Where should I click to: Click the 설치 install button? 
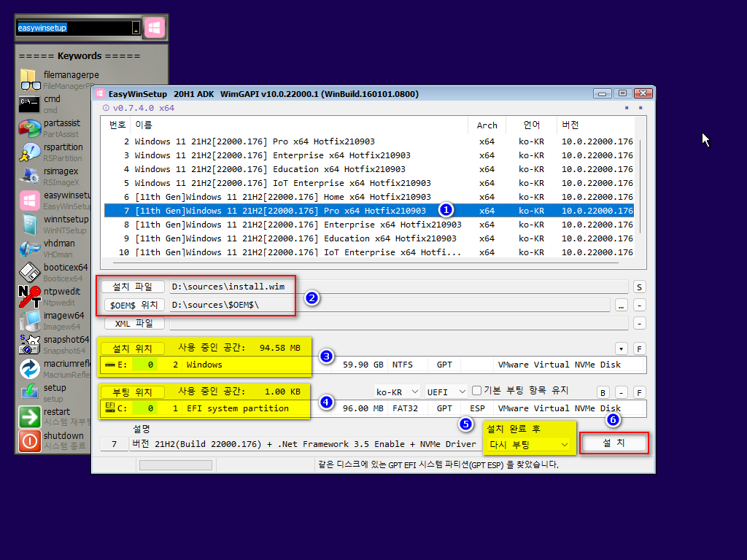pyautogui.click(x=614, y=443)
